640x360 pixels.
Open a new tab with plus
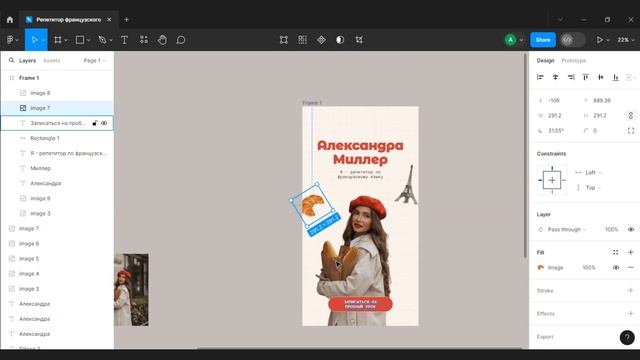pos(127,19)
